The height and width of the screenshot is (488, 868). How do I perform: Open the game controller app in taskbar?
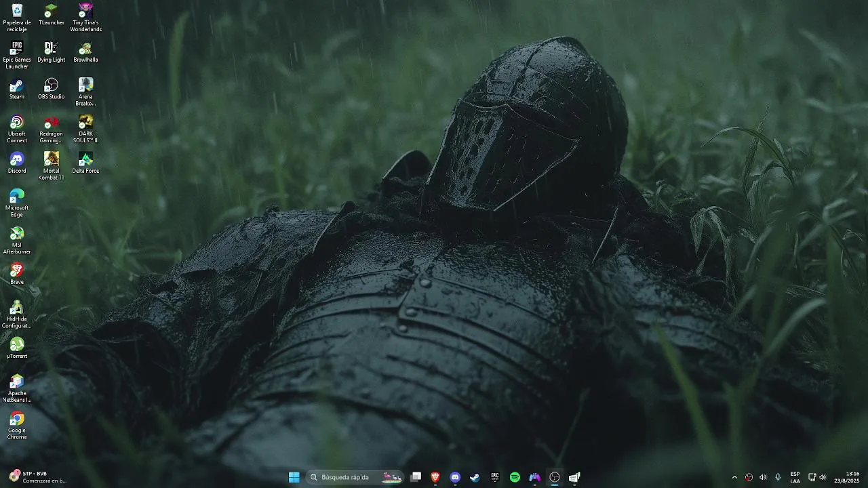point(535,477)
